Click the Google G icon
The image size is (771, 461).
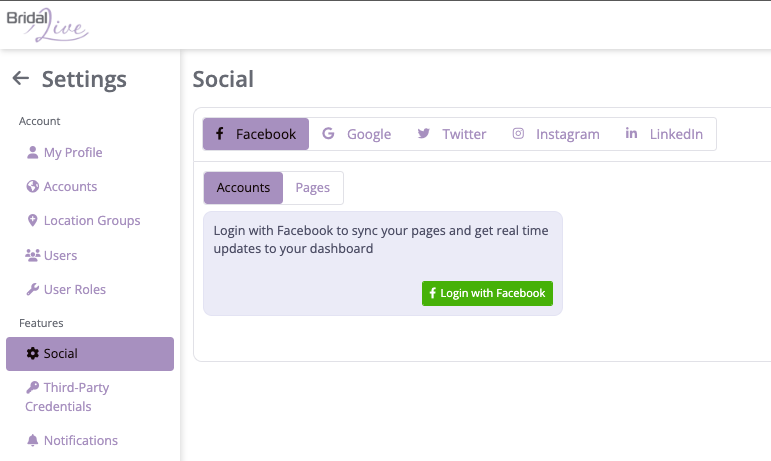(x=328, y=133)
